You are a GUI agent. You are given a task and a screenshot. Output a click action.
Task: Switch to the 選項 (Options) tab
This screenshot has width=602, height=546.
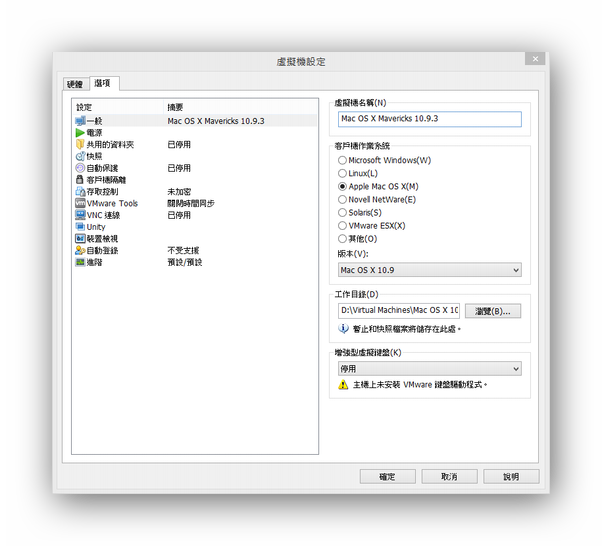tap(104, 83)
